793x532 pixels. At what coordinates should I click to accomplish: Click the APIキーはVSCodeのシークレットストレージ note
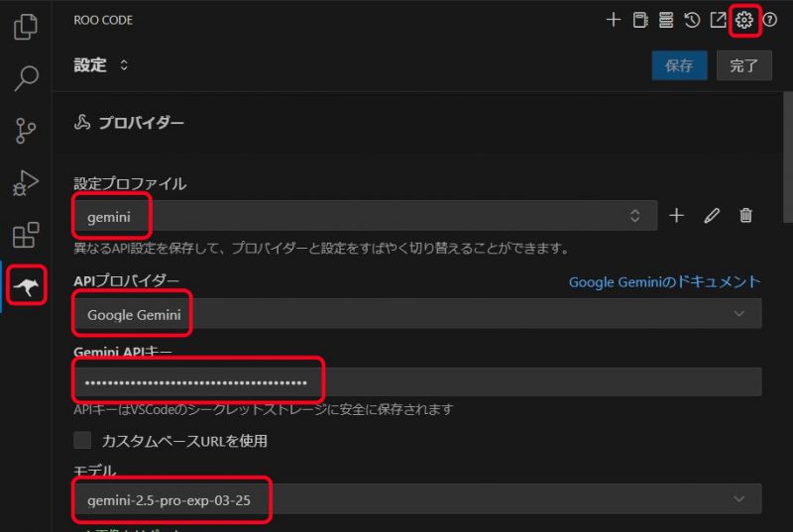[x=264, y=409]
